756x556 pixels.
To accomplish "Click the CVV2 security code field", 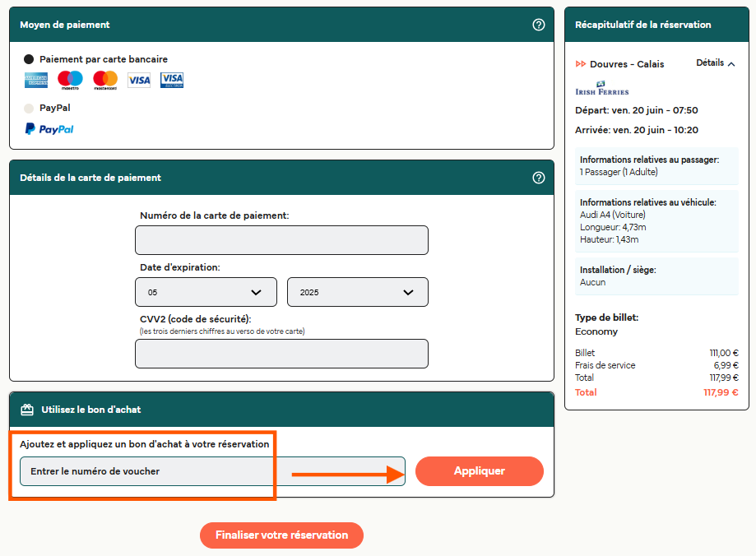I will pyautogui.click(x=281, y=354).
